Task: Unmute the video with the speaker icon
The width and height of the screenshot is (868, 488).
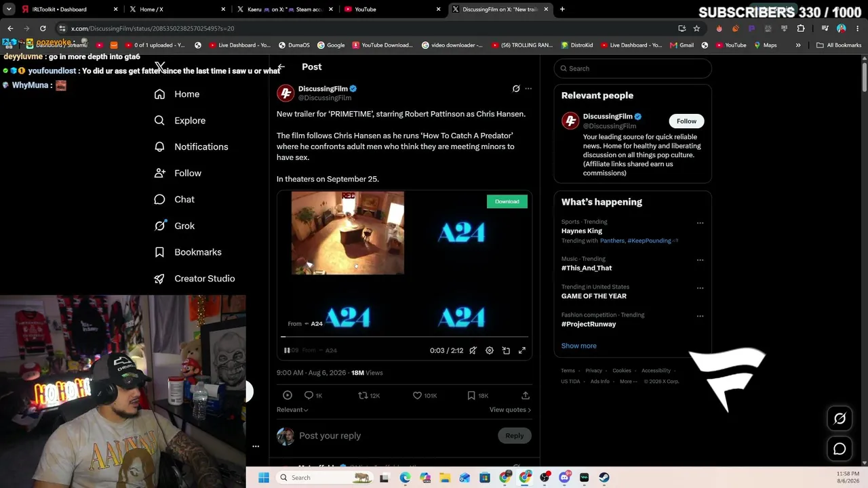Action: [473, 350]
